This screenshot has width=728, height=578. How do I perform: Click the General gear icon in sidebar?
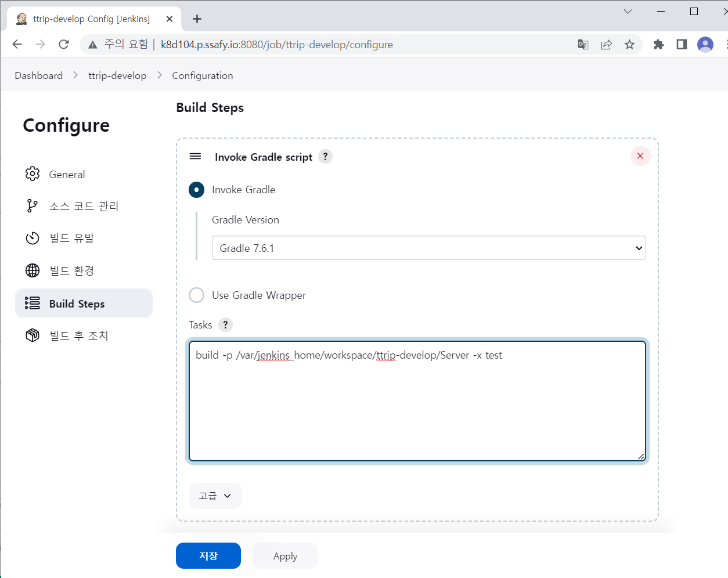pos(33,174)
